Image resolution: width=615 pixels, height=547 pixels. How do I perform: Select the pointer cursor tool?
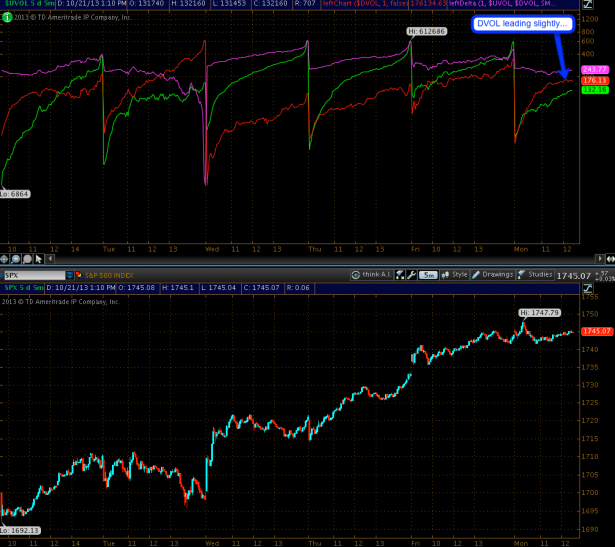[38, 259]
